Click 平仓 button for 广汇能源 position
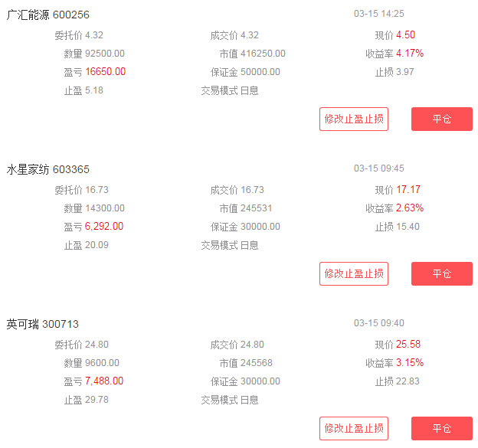The height and width of the screenshot is (448, 478). tap(441, 119)
